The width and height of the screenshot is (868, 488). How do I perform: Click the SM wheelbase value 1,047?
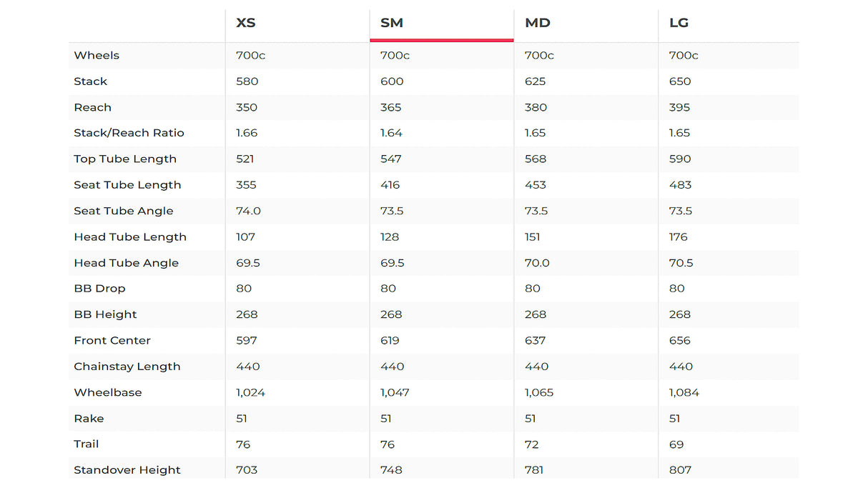pos(393,392)
